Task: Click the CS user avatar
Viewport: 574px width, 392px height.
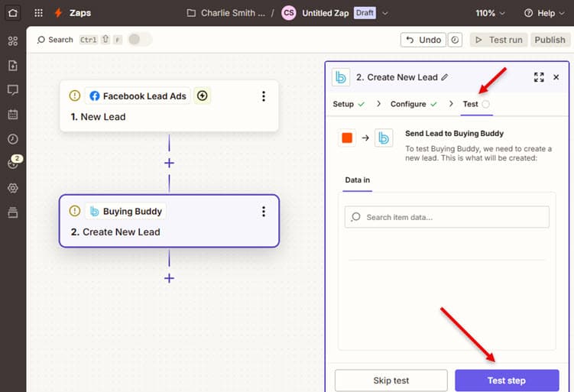Action: pyautogui.click(x=288, y=13)
